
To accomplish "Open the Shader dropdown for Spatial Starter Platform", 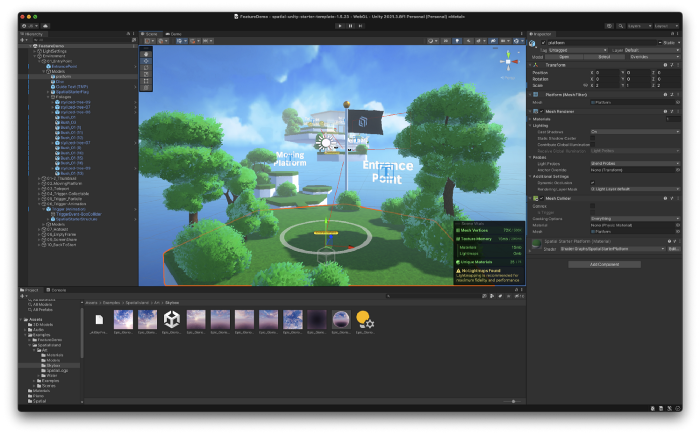I will tap(612, 249).
